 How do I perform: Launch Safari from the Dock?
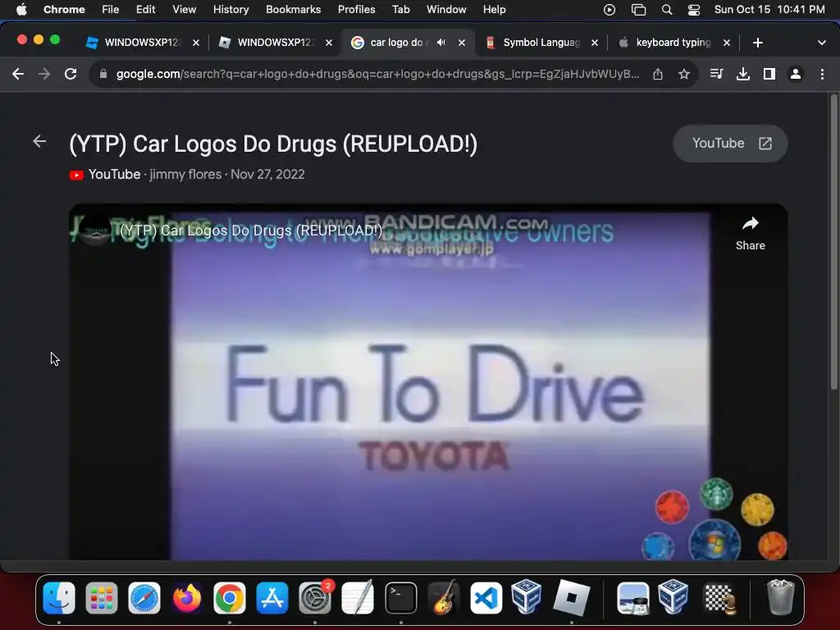point(144,598)
